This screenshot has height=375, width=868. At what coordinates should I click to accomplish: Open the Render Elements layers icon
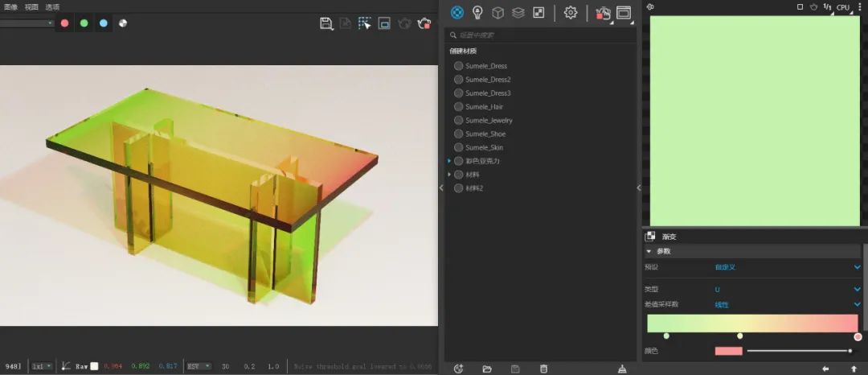click(x=518, y=13)
